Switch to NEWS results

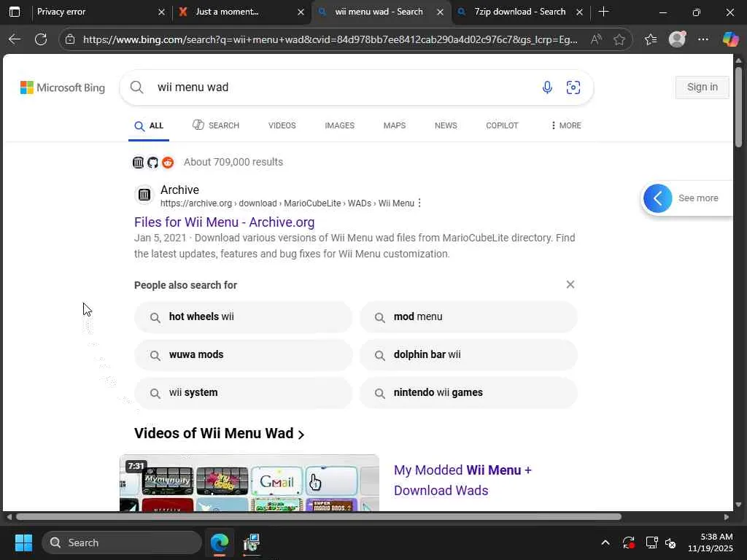click(446, 125)
